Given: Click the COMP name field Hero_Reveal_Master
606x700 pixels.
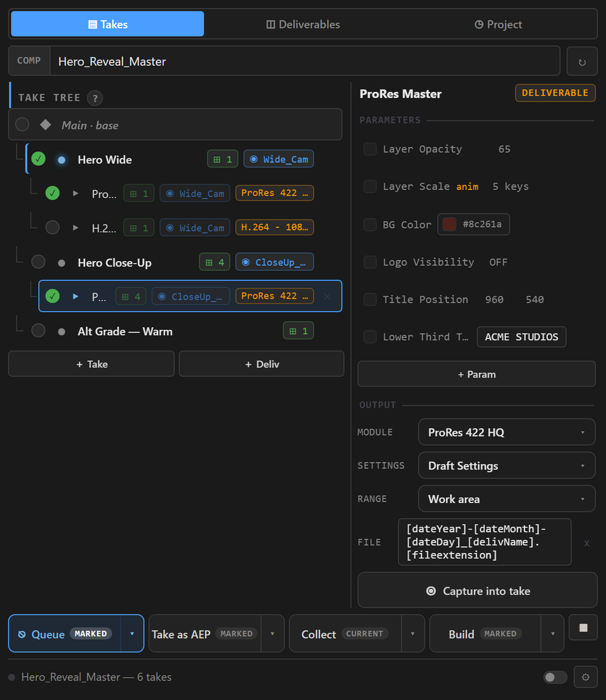Looking at the screenshot, I should 305,61.
